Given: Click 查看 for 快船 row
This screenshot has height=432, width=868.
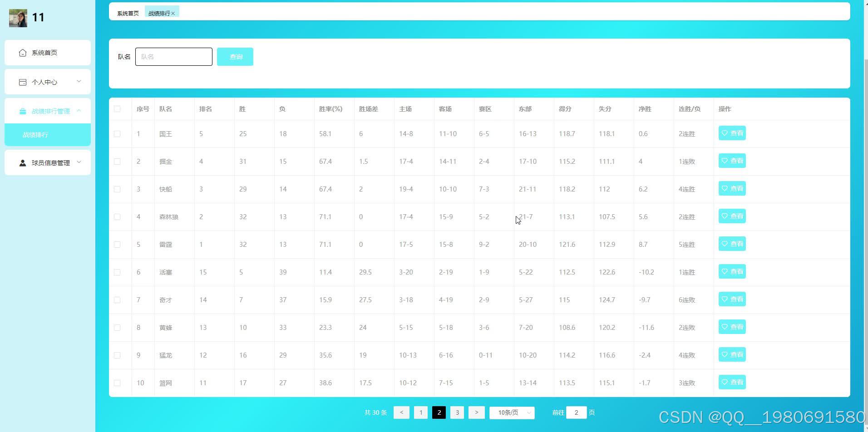Looking at the screenshot, I should point(732,188).
